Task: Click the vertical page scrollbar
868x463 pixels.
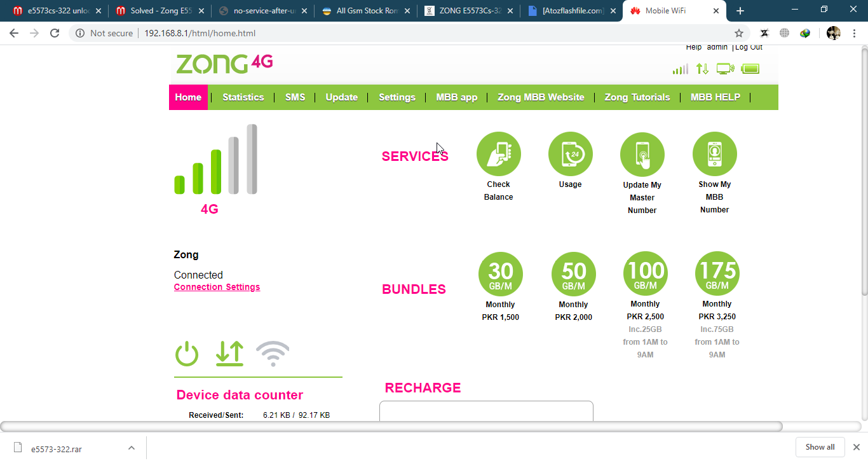Action: coord(864,170)
